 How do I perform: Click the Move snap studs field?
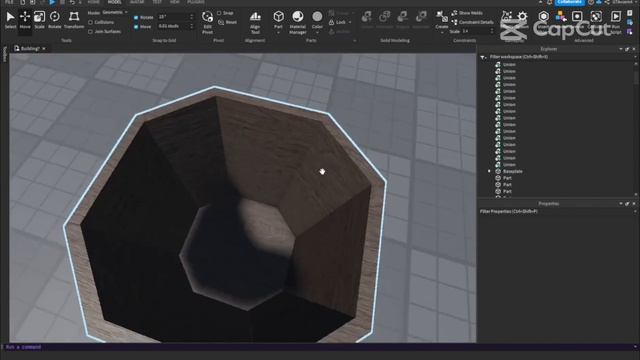(x=176, y=26)
